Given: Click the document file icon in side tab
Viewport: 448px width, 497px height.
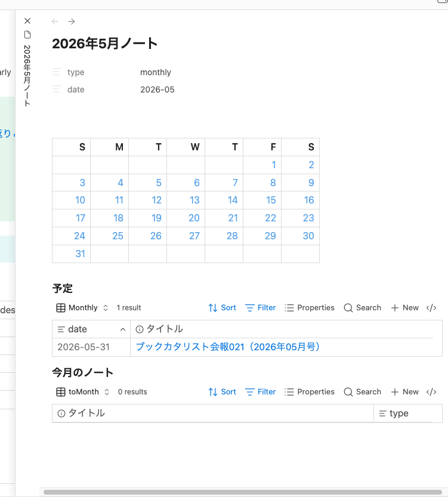Looking at the screenshot, I should 27,35.
